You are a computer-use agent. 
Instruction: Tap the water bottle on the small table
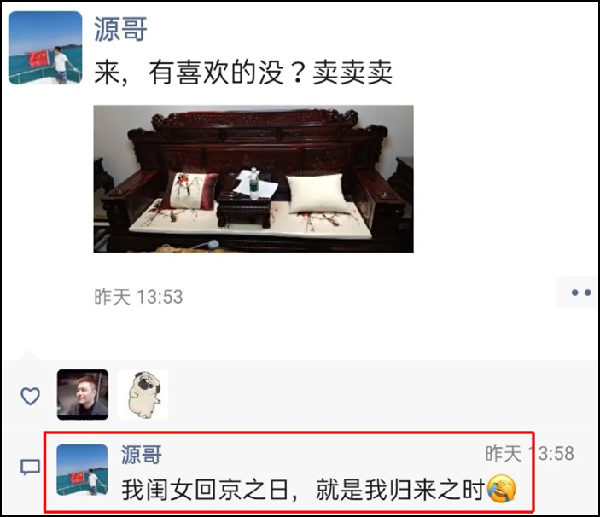254,184
